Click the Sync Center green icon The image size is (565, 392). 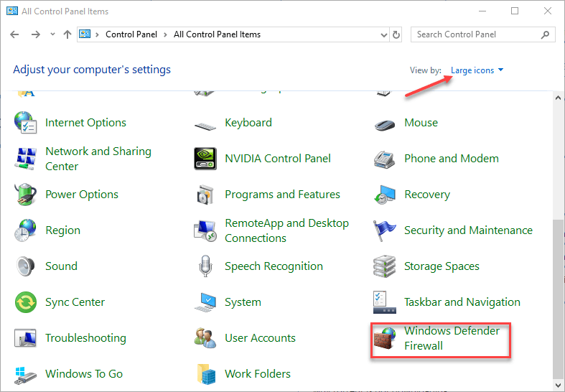pyautogui.click(x=26, y=302)
